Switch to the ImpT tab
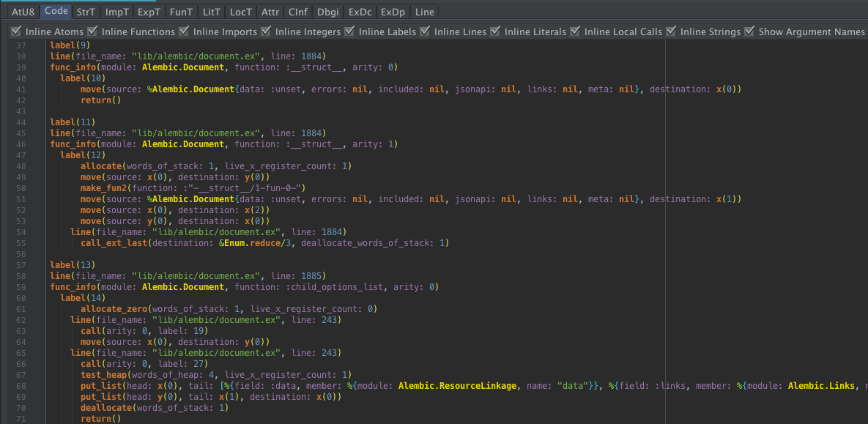The height and width of the screenshot is (424, 868). [x=116, y=12]
